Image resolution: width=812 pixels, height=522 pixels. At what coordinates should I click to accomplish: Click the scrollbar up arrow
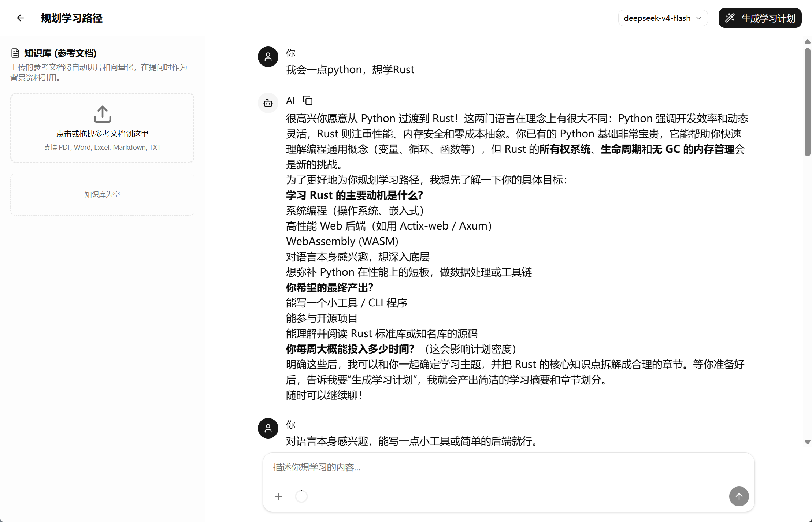click(808, 41)
